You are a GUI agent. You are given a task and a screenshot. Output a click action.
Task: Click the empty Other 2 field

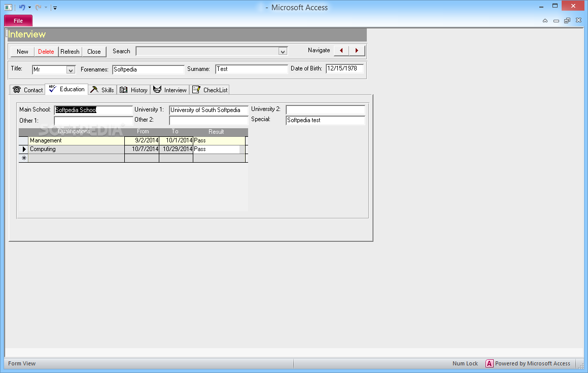point(209,120)
